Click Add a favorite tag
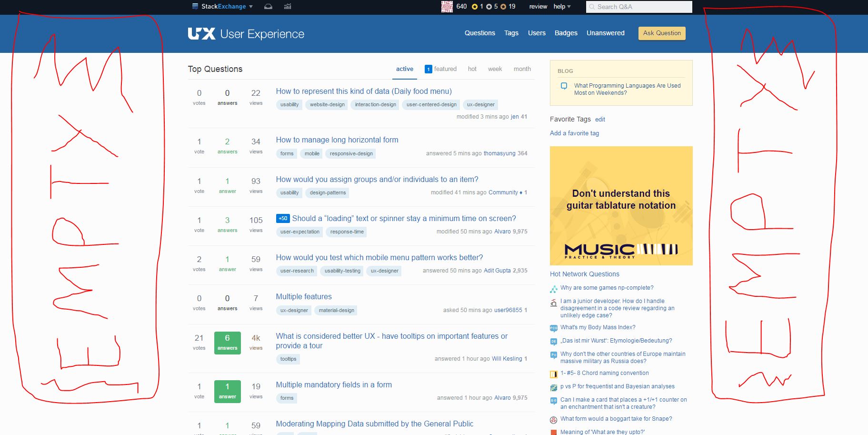Viewport: 868px width, 435px height. (x=574, y=133)
